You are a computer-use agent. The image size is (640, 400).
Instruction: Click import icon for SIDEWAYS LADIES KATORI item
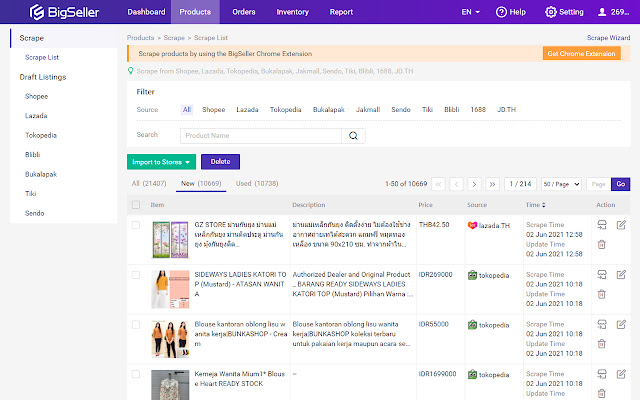(x=601, y=275)
